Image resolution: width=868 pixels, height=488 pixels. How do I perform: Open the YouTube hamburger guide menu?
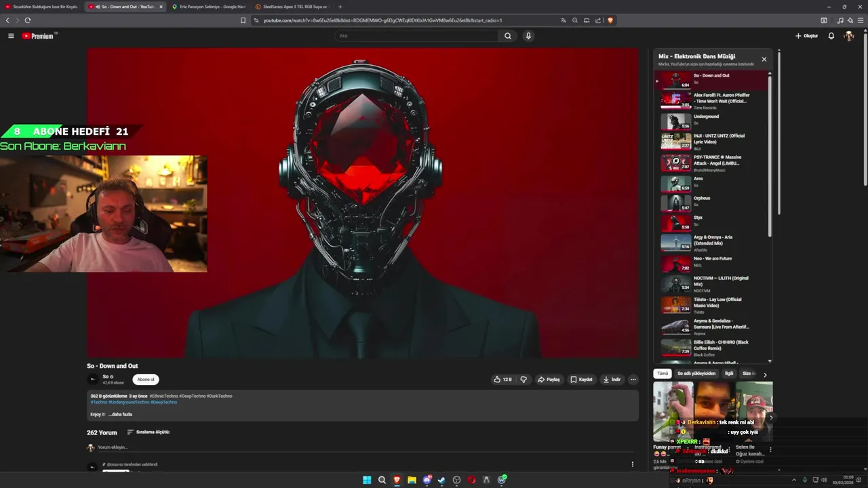11,36
